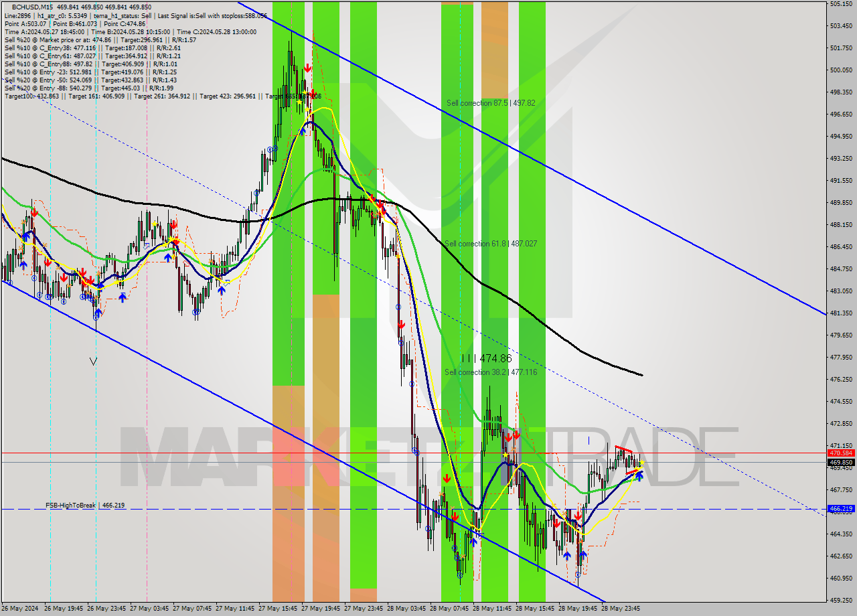The width and height of the screenshot is (857, 616).
Task: Click 464.350 on the price axis
Action: [x=841, y=534]
